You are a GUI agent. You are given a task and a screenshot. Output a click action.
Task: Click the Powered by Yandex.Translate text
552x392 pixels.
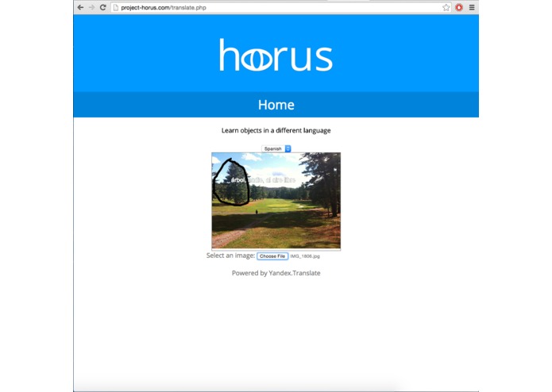click(276, 273)
